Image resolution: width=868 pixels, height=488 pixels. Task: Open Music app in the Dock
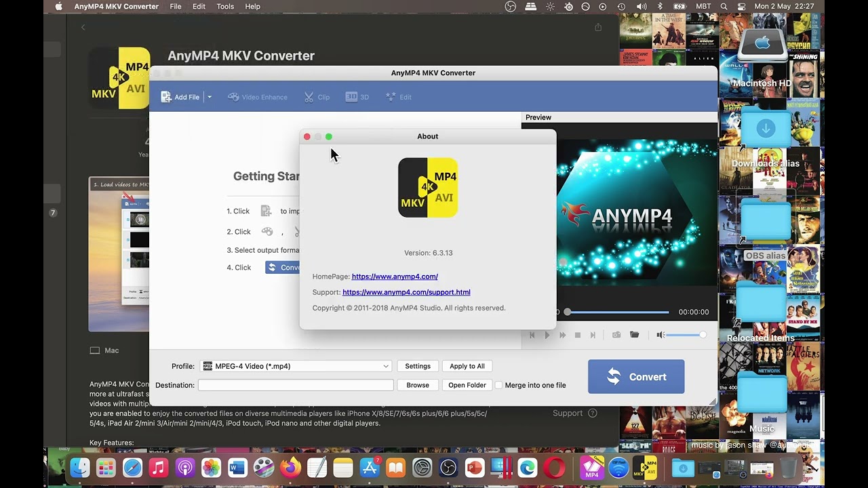coord(159,468)
